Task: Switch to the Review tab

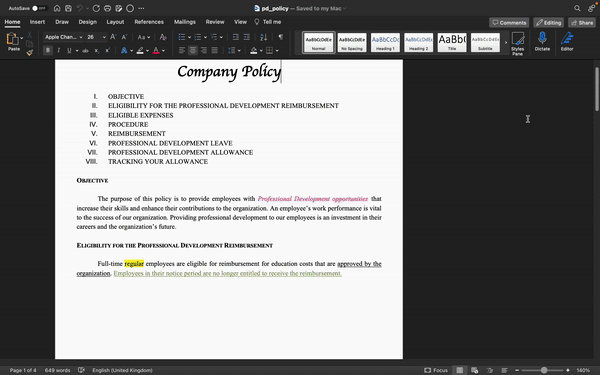Action: (215, 22)
